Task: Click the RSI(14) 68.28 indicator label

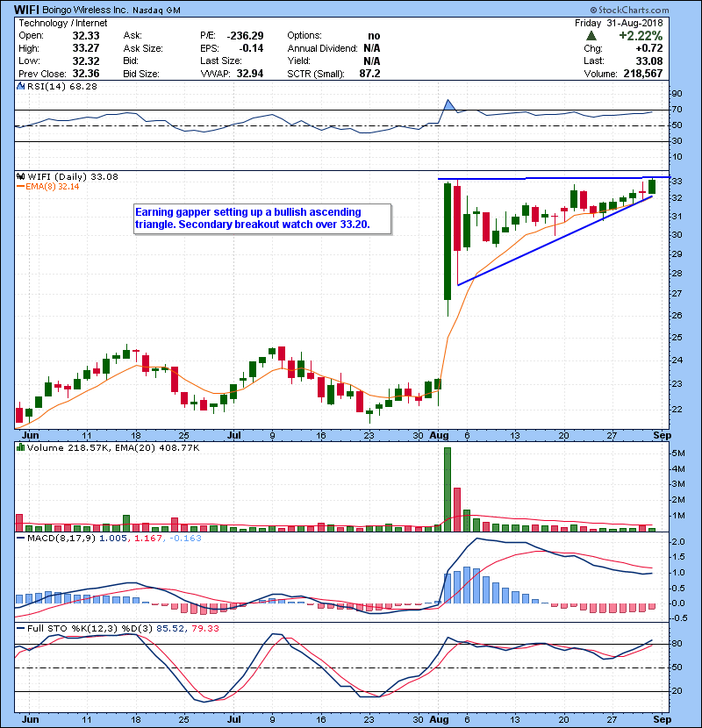Action: tap(62, 86)
